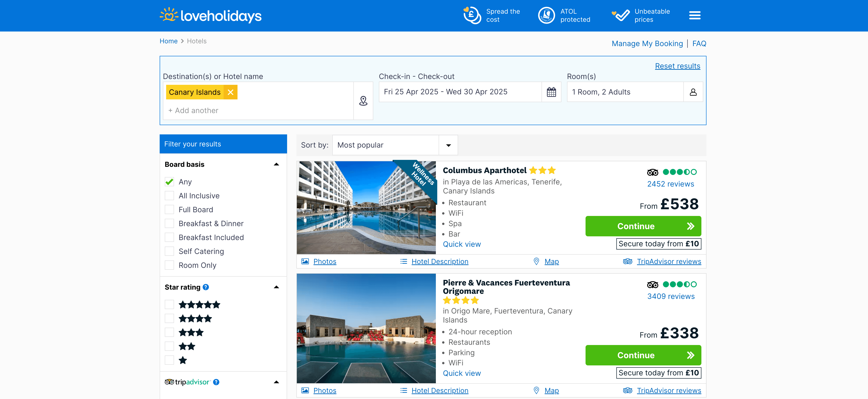Click the map pin icon beside destination
The height and width of the screenshot is (399, 868).
tap(363, 101)
